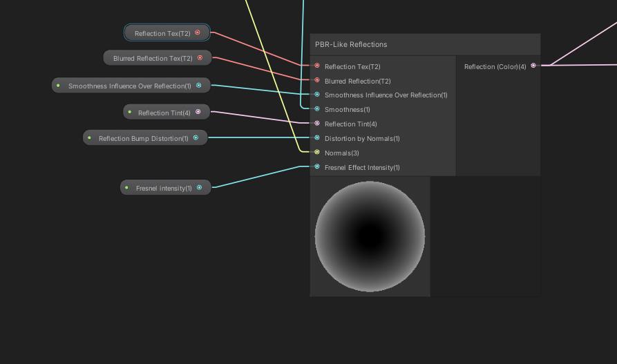
Task: Click the Smoothness(1) input port
Action: pyautogui.click(x=316, y=109)
